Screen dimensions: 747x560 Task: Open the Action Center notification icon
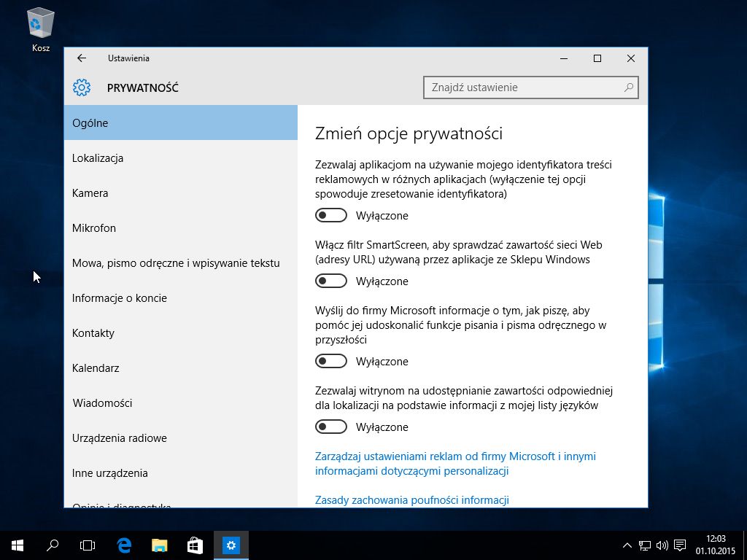(x=681, y=545)
